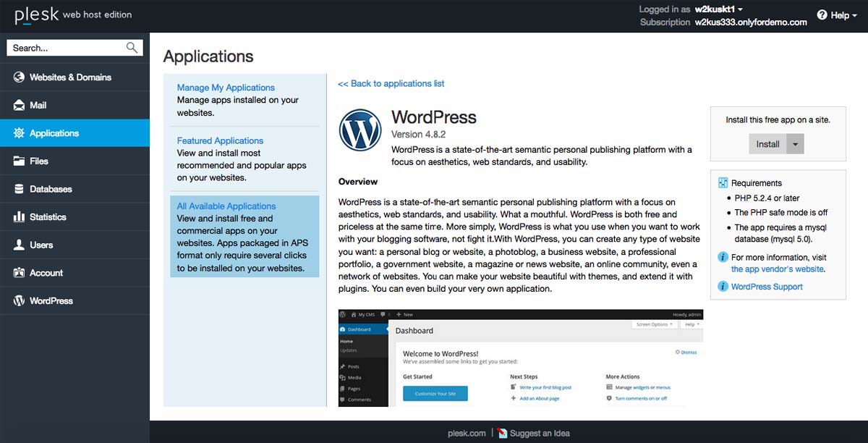This screenshot has width=868, height=443.
Task: Open the w2kuskt1 user account dropdown
Action: point(719,9)
